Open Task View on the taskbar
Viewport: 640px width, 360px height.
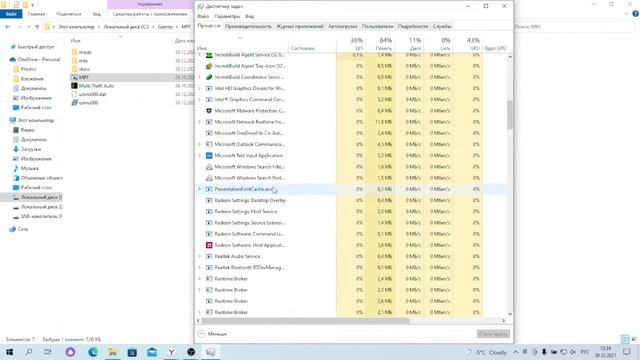point(48,352)
